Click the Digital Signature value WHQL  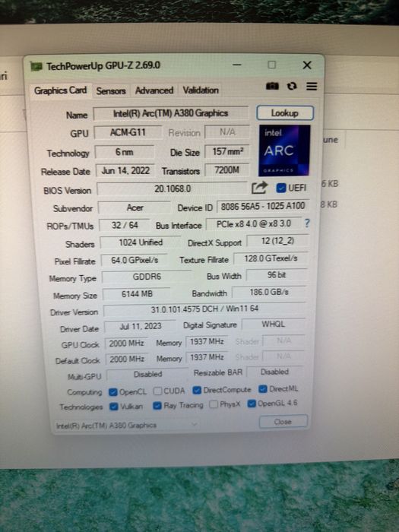(273, 325)
